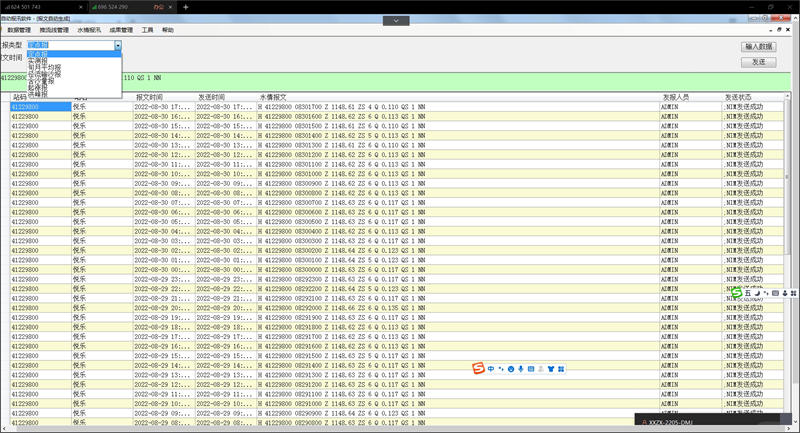Screen dimensions: 800x433
Task: Click the greyed-out Sogou account avatar icon
Action: [541, 369]
